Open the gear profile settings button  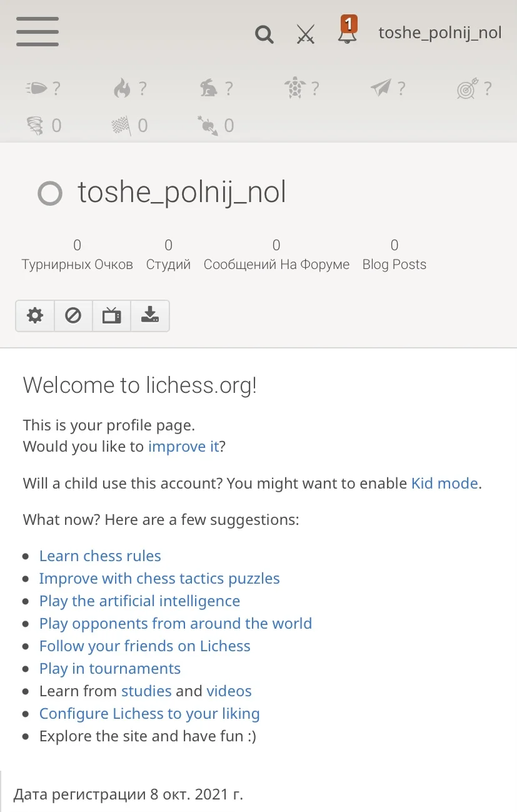pos(35,315)
